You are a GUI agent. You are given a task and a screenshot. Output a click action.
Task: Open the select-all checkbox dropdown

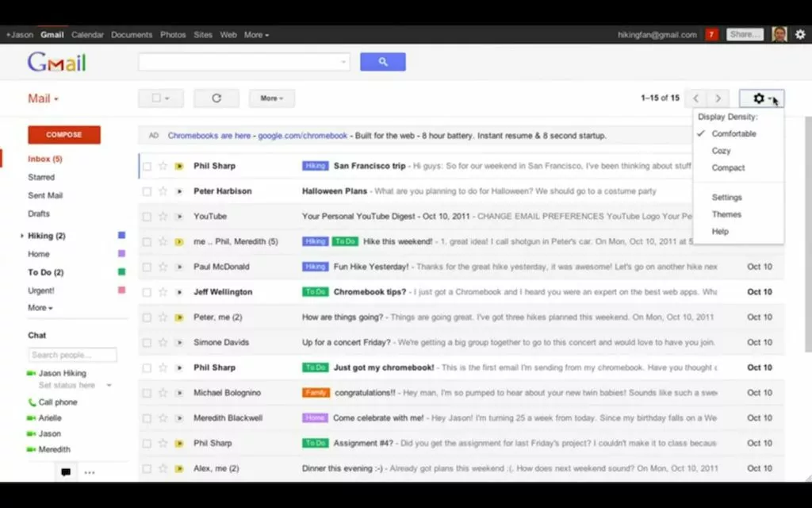[x=161, y=98]
